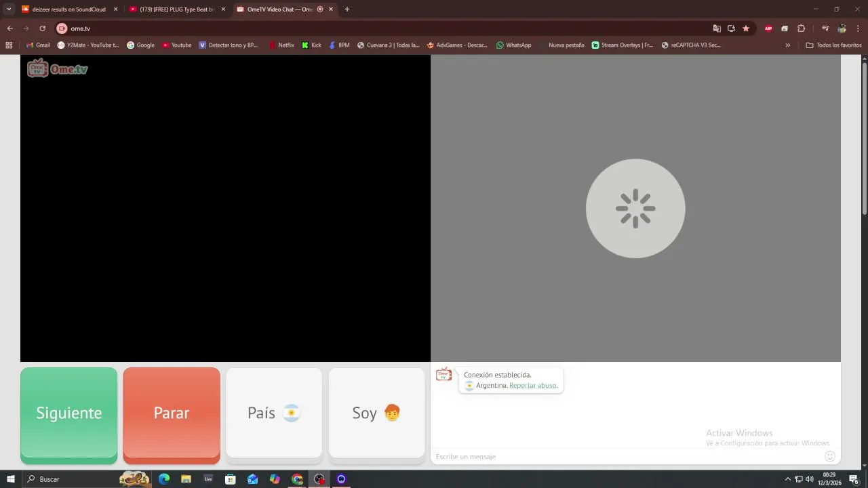Show more bookmarks with the chevron
868x488 pixels.
pyautogui.click(x=788, y=45)
